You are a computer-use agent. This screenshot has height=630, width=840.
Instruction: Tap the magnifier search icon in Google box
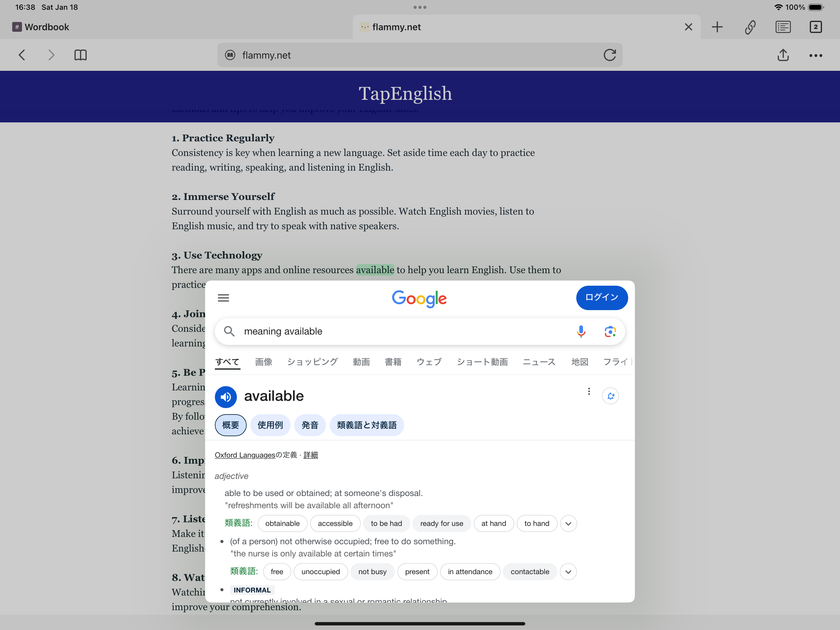click(x=229, y=331)
